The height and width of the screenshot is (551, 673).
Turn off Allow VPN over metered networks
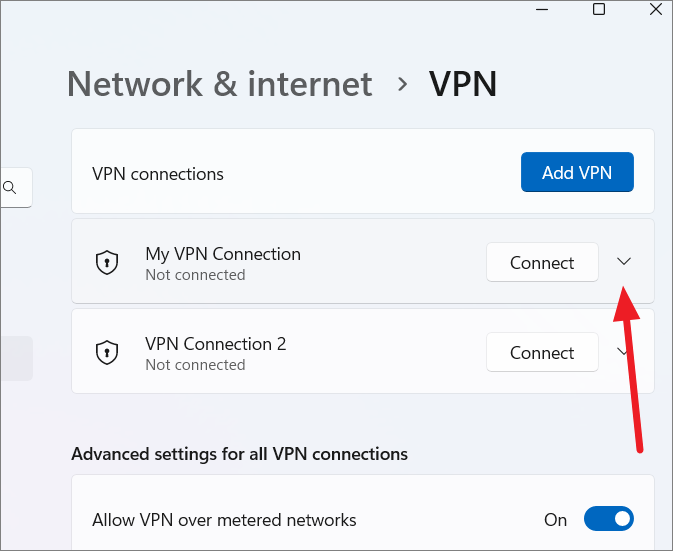(609, 518)
